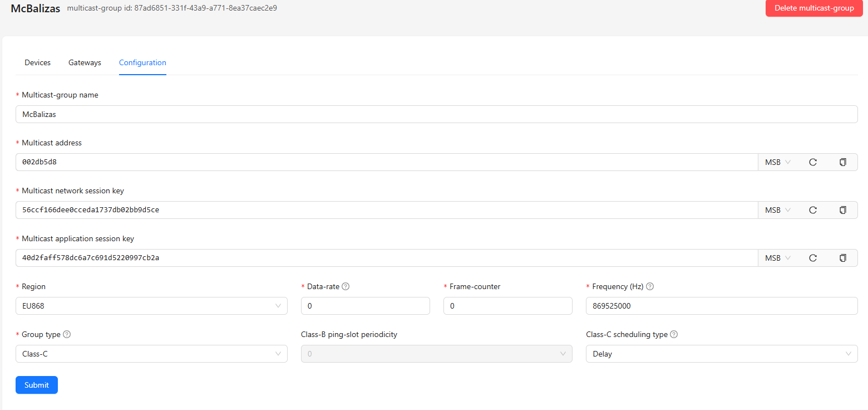Copy the multicast application session key

point(842,258)
